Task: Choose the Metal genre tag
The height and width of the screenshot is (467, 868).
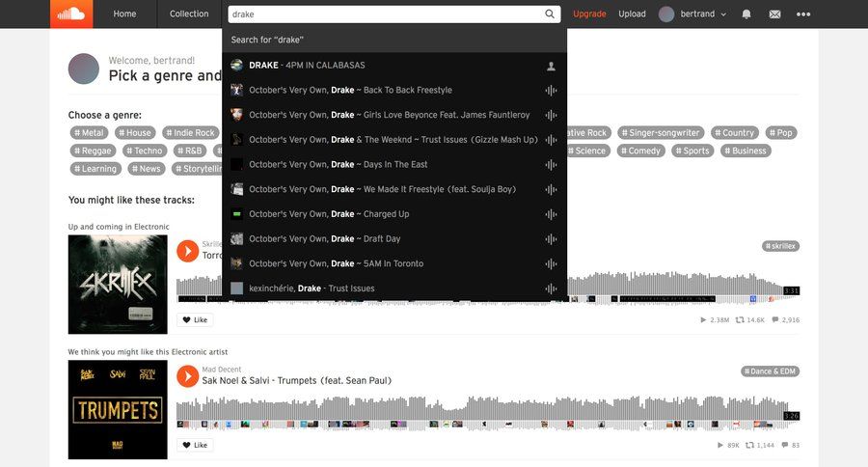Action: (89, 133)
